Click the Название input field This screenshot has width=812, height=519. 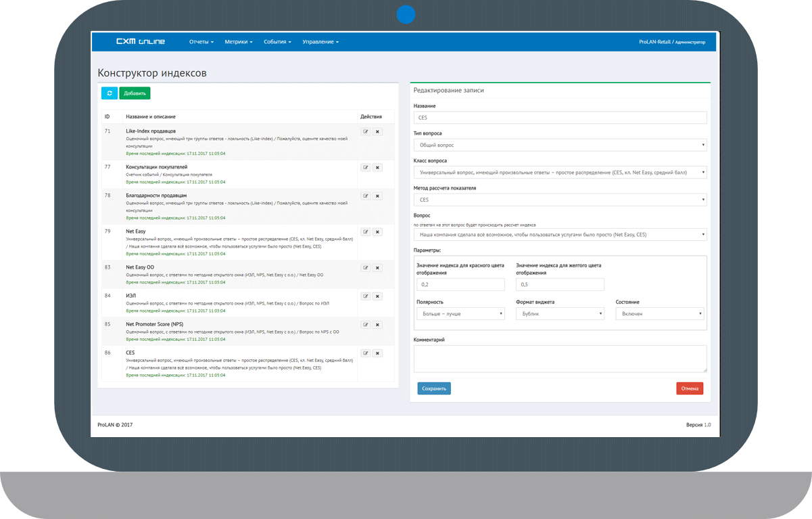(560, 118)
